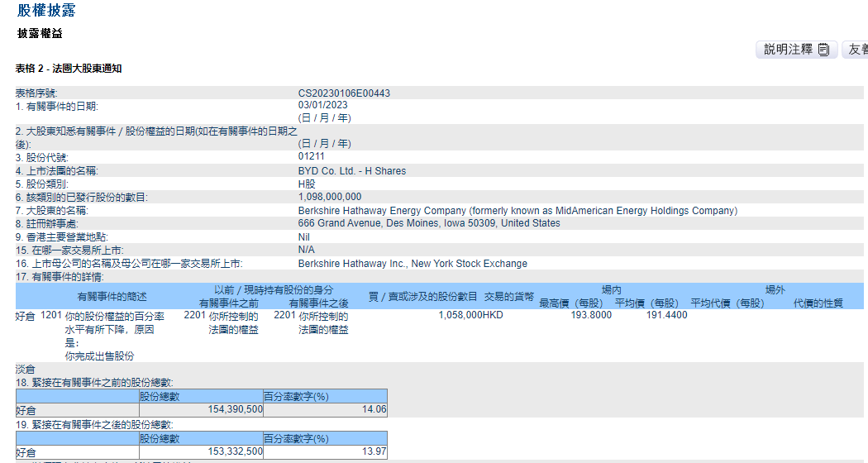Viewport: 868px width, 463px height.
Task: Select the 你完成出售股份 reason text
Action: click(100, 356)
